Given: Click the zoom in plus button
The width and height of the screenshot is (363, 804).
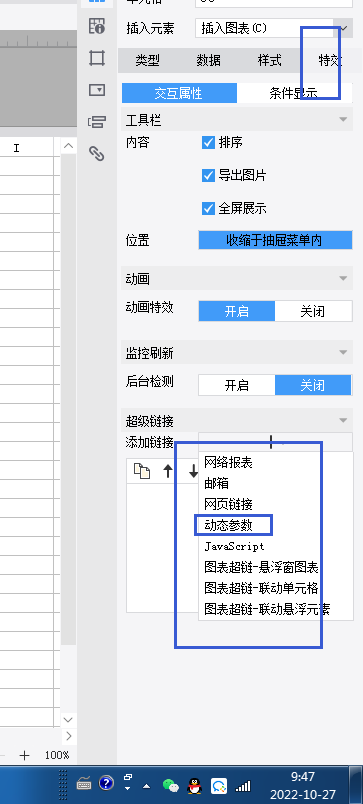Looking at the screenshot, I should [24, 755].
